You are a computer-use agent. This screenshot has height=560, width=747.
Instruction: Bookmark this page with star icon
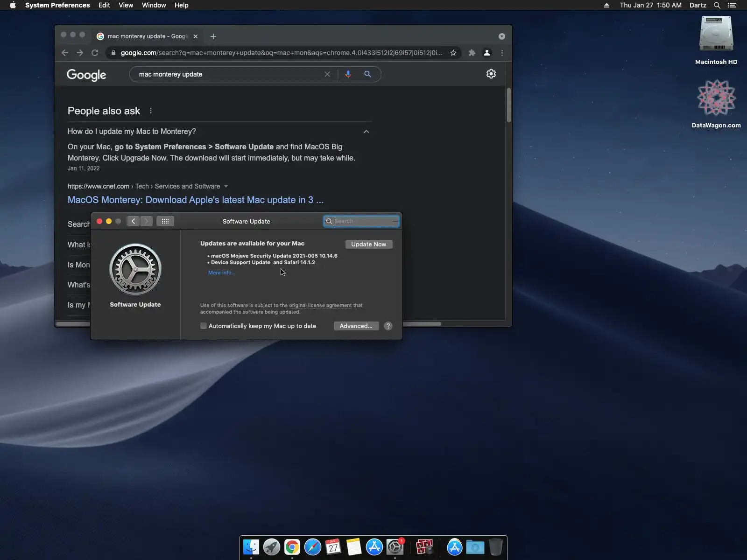click(x=453, y=53)
